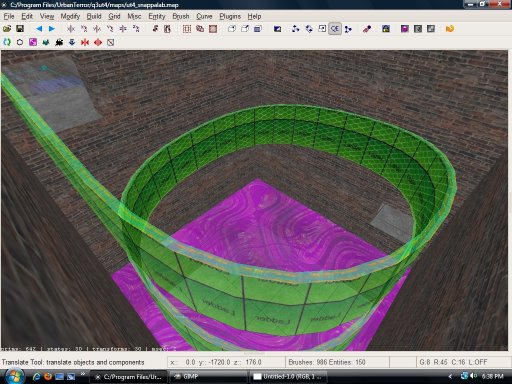Click the blue Redo right arrow

pos(52,29)
